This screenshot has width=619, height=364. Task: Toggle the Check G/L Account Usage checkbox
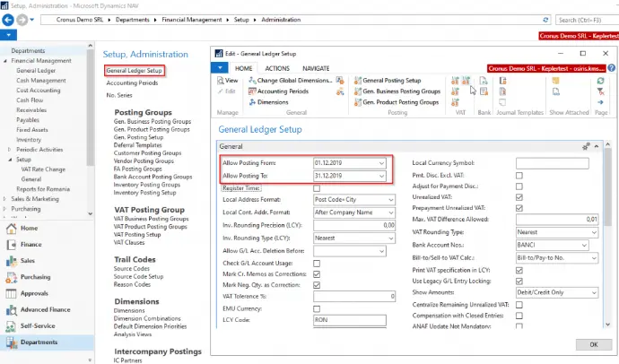(317, 264)
